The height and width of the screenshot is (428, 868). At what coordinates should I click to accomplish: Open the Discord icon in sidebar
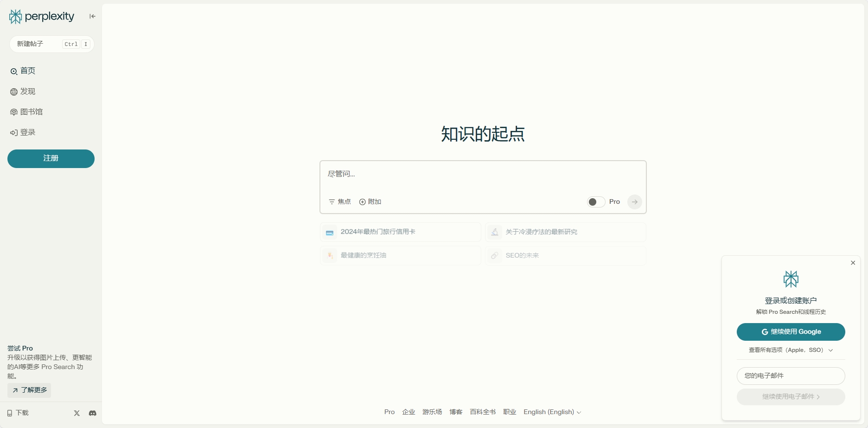pos(93,413)
